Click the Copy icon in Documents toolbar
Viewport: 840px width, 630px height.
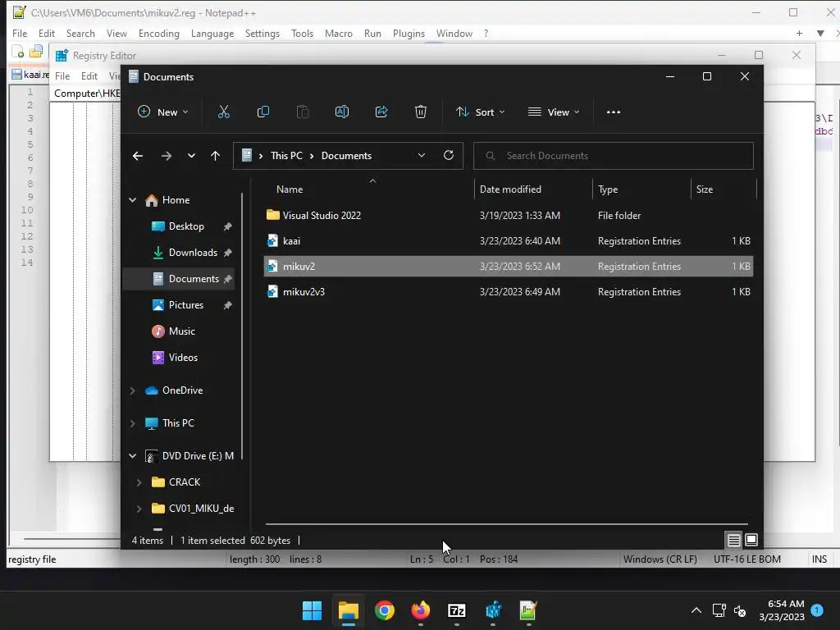(x=263, y=112)
